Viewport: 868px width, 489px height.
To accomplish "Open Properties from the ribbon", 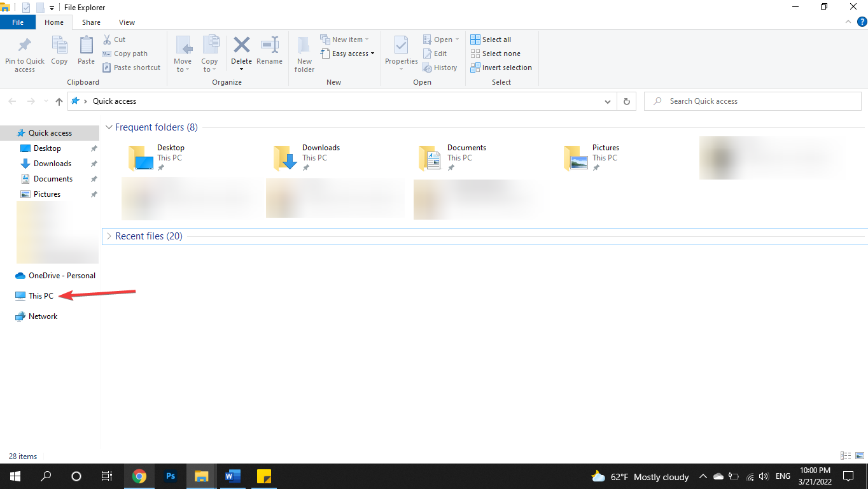I will pos(401,53).
